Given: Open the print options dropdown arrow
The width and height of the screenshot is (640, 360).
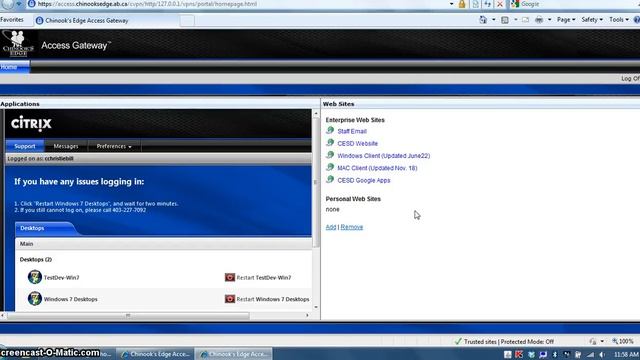Looking at the screenshot, I should pos(549,20).
